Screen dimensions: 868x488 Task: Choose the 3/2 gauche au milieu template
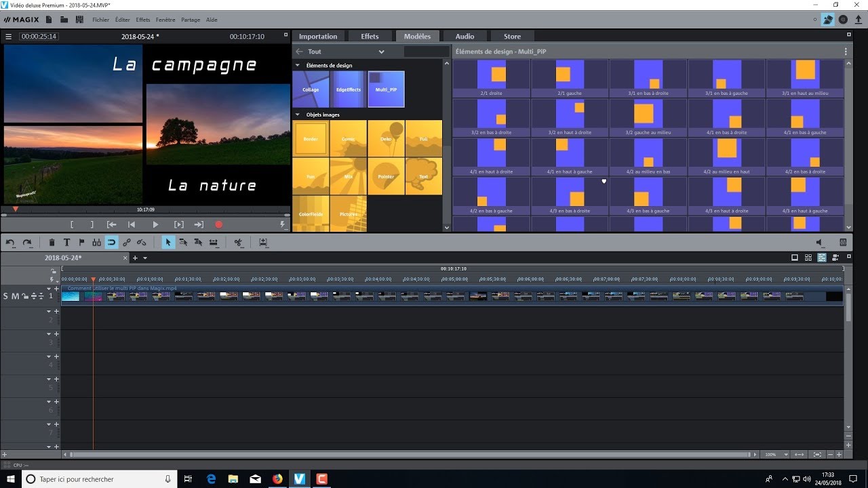pos(648,118)
